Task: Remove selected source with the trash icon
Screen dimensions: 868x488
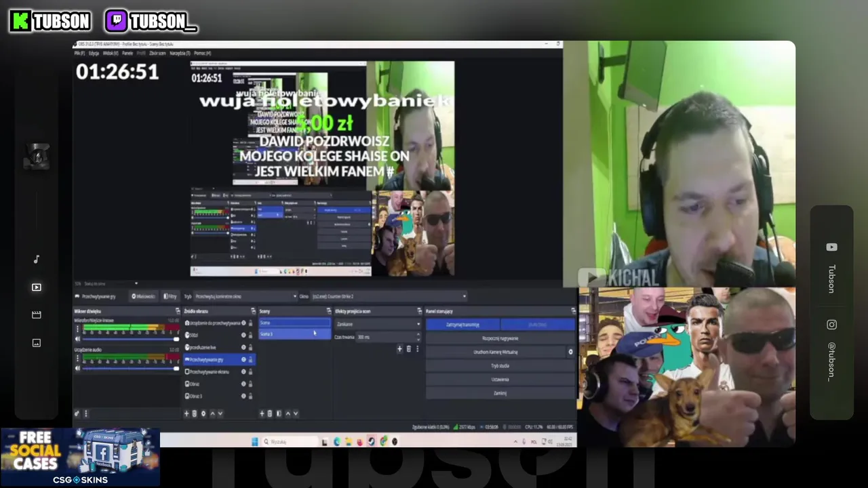Action: [x=194, y=413]
